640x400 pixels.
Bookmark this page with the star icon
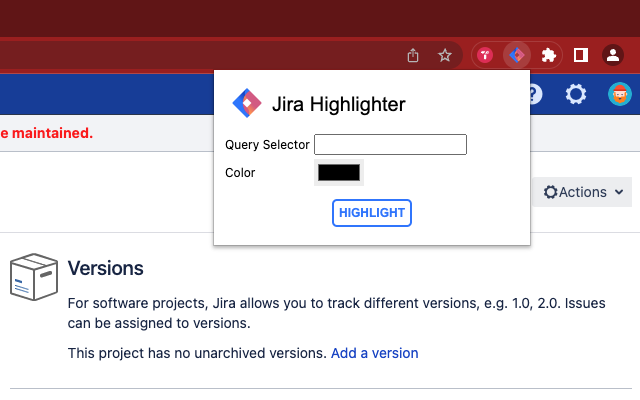tap(444, 55)
